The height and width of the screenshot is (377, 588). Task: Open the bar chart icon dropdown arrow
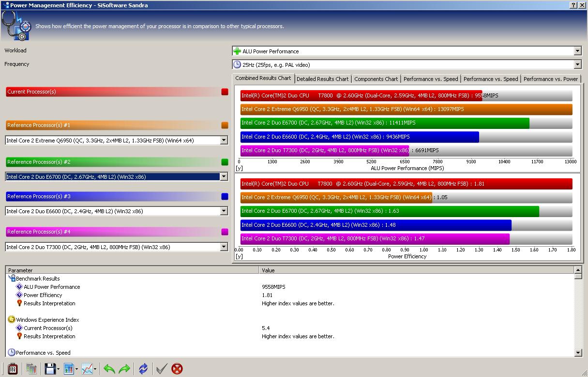pyautogui.click(x=77, y=369)
